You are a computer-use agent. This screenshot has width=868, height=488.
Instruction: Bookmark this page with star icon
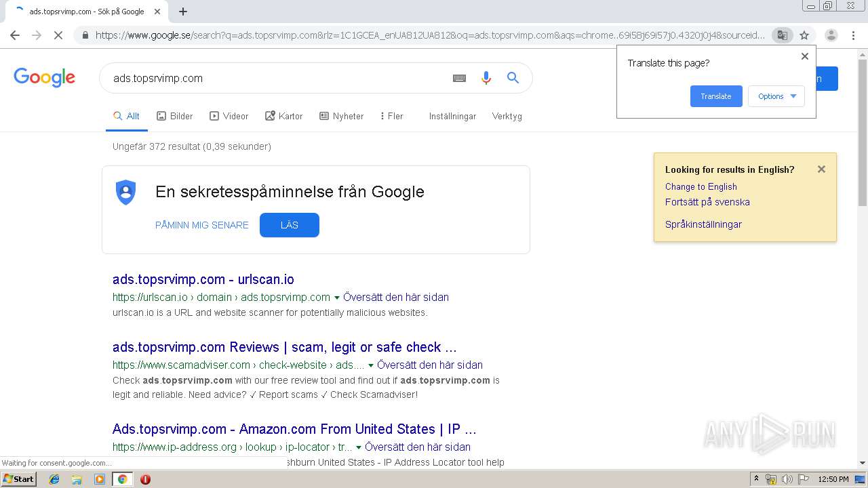pos(804,35)
